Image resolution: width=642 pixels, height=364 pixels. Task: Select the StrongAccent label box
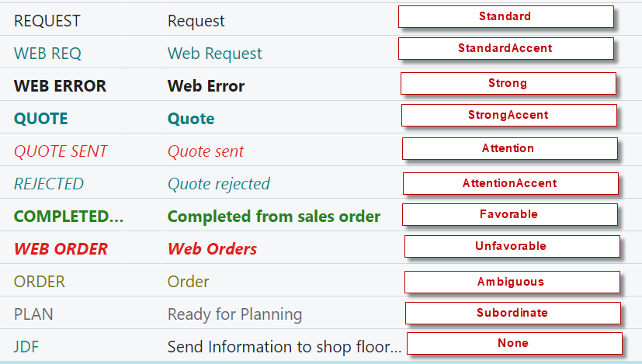coord(508,116)
